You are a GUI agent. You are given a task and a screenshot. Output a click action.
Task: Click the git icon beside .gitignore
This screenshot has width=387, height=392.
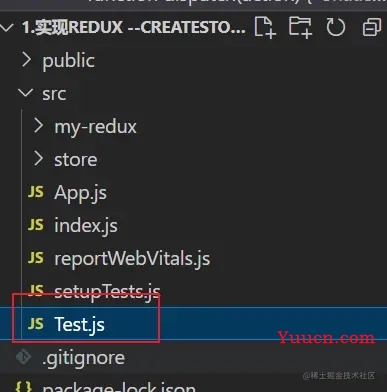coord(24,357)
